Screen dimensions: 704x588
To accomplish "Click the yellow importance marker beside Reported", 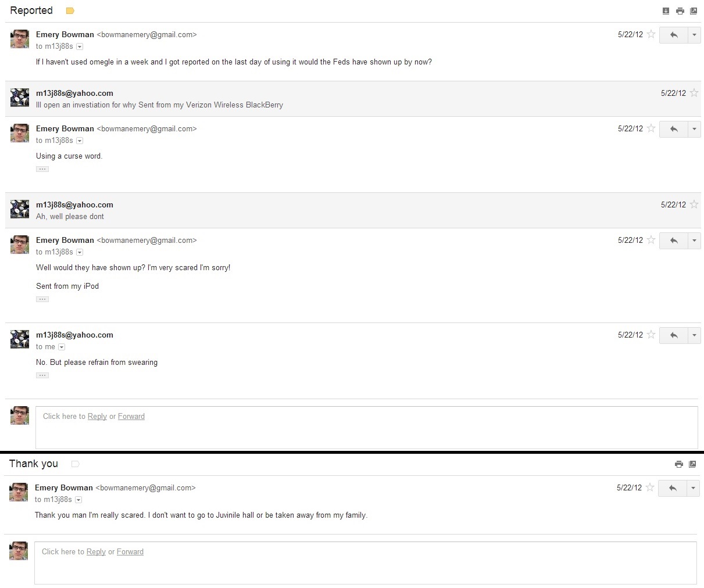I will click(70, 11).
